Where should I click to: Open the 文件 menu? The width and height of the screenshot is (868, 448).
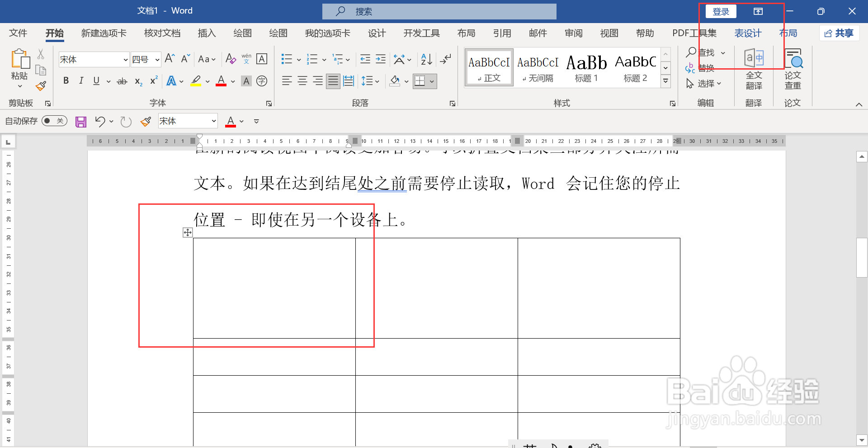[18, 33]
